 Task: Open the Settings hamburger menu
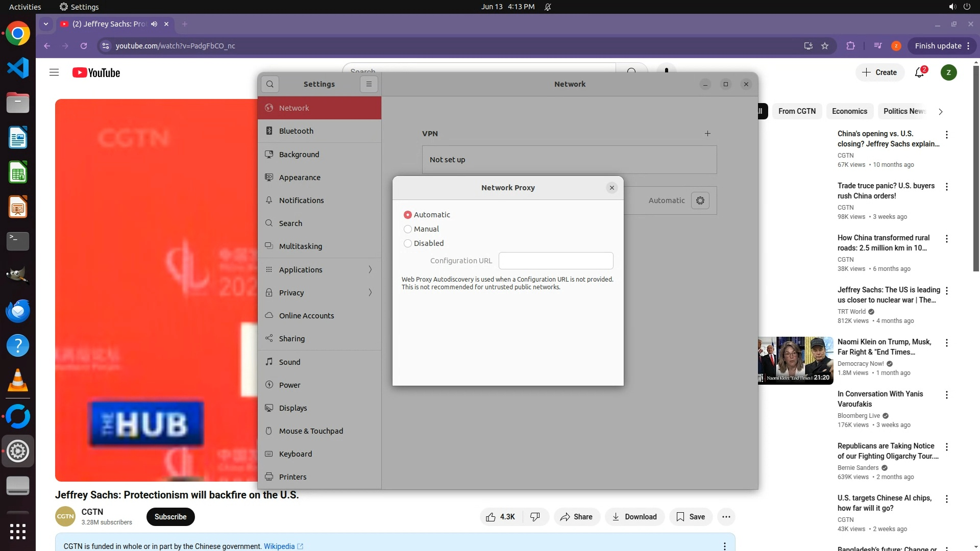tap(369, 84)
